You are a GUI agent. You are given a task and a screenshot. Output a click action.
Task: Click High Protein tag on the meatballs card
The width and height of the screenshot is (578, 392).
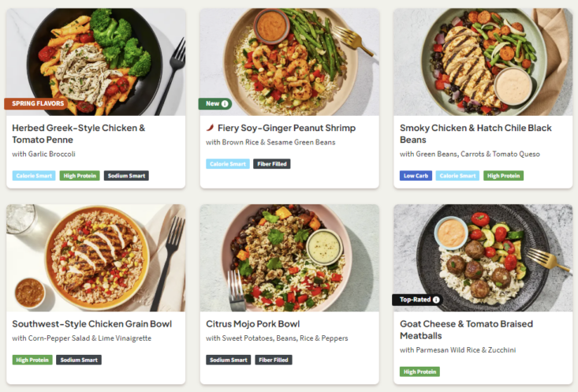click(420, 371)
